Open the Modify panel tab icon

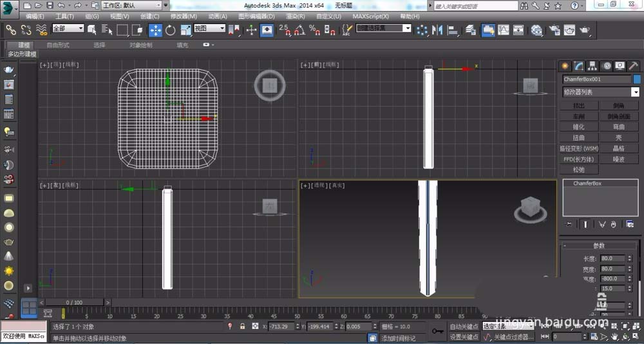point(579,66)
